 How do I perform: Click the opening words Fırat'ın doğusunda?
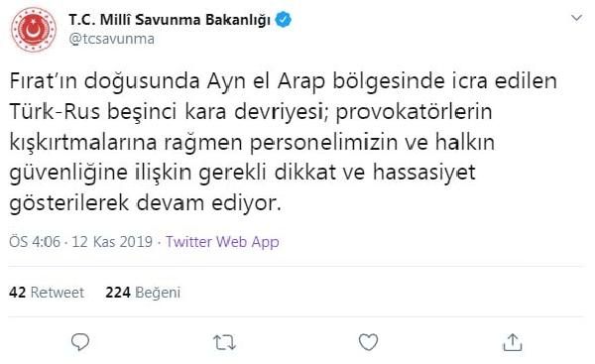point(104,81)
